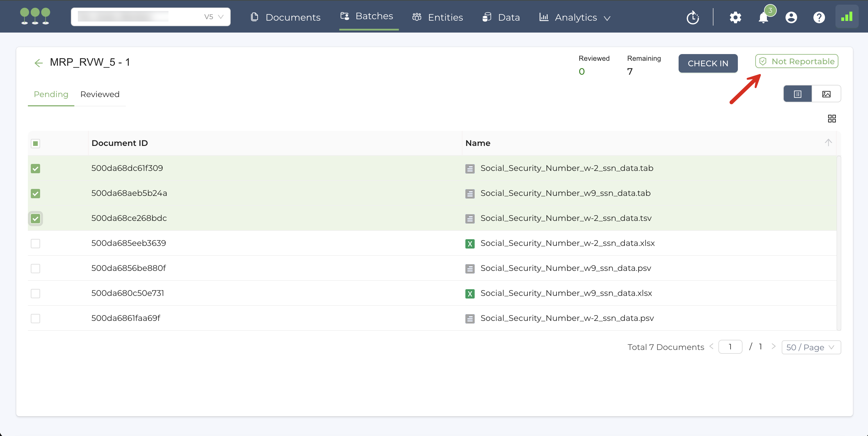Viewport: 868px width, 436px height.
Task: Click the back arrow beside MRP_RVW_5 - 1
Action: 38,63
